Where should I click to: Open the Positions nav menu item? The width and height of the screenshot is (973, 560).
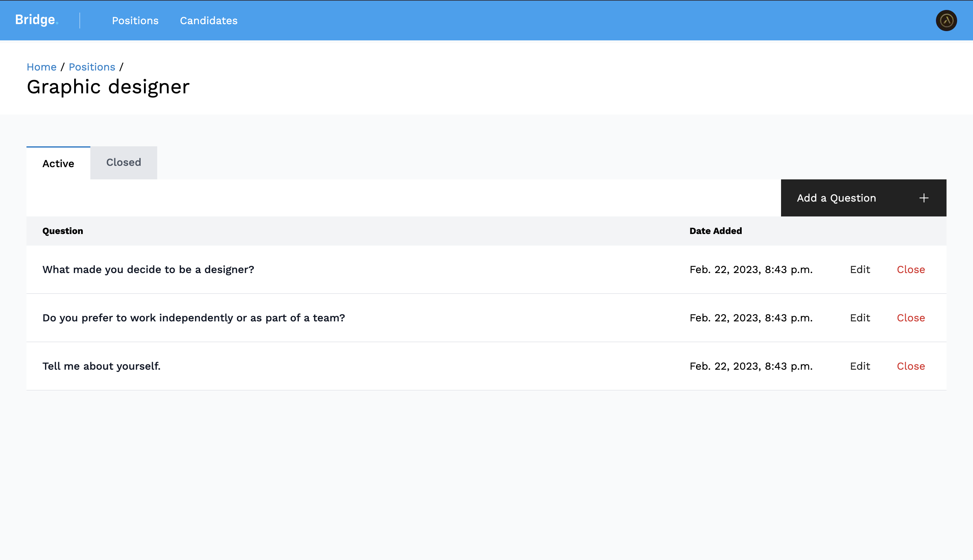point(135,21)
